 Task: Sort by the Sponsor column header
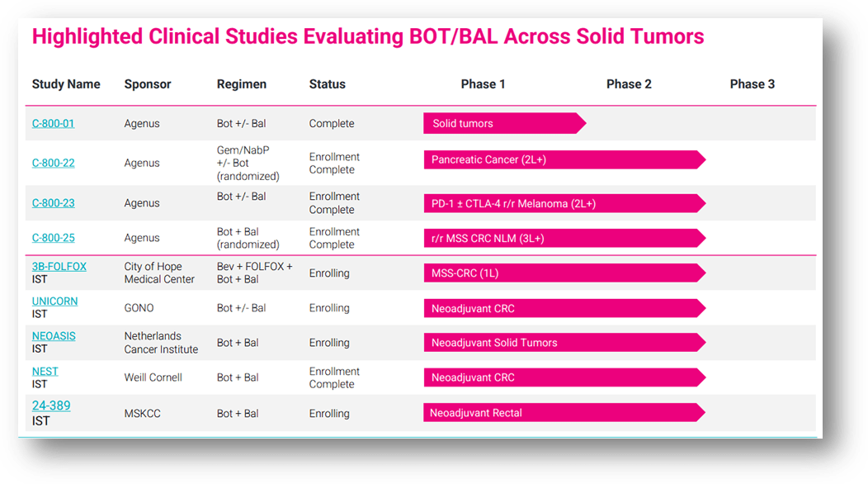[146, 84]
